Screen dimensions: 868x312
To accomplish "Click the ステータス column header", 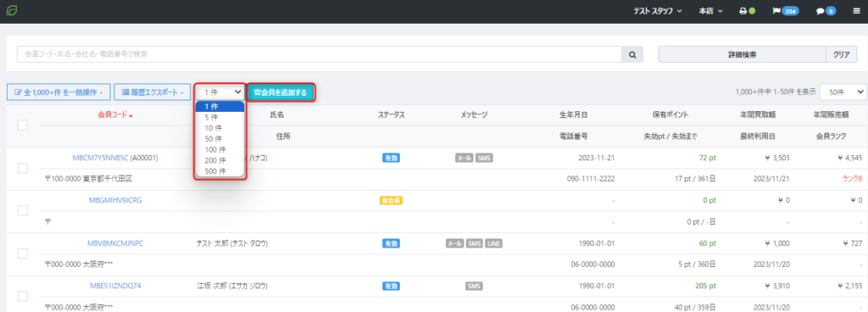I will 391,115.
